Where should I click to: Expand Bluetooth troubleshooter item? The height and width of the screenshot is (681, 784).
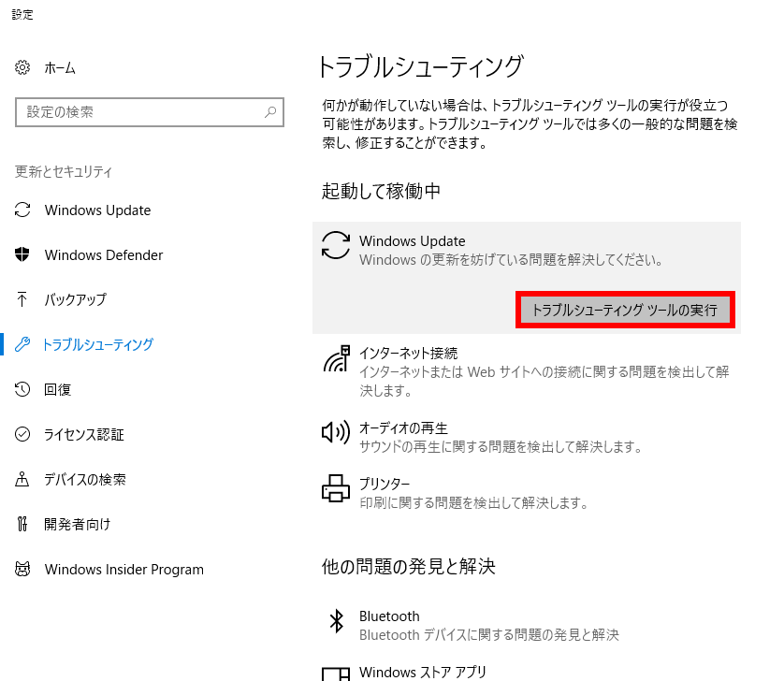pos(527,626)
